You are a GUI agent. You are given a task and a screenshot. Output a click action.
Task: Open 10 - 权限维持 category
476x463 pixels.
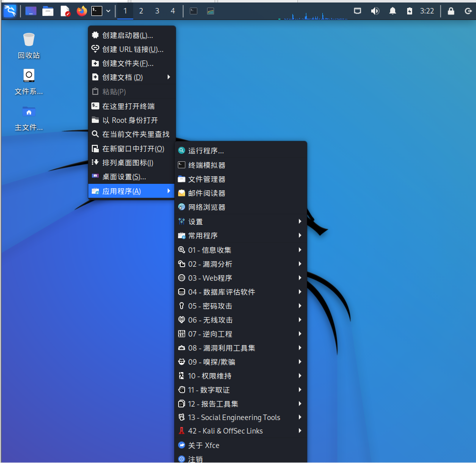click(240, 376)
